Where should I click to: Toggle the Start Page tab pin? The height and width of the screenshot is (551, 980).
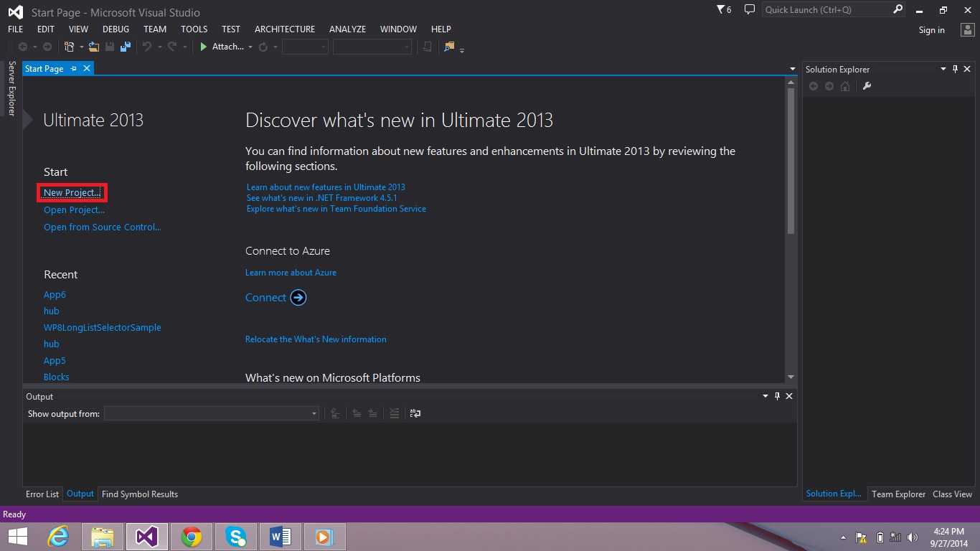click(x=74, y=69)
